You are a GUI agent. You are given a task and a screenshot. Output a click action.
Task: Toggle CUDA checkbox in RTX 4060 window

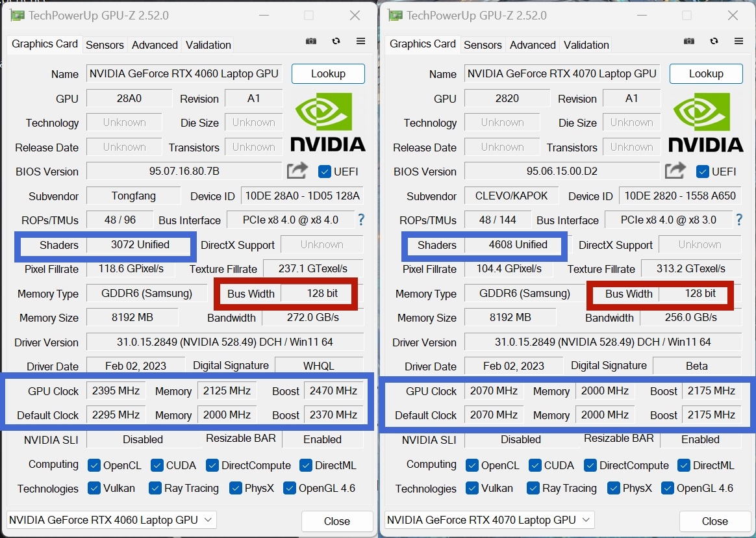157,465
